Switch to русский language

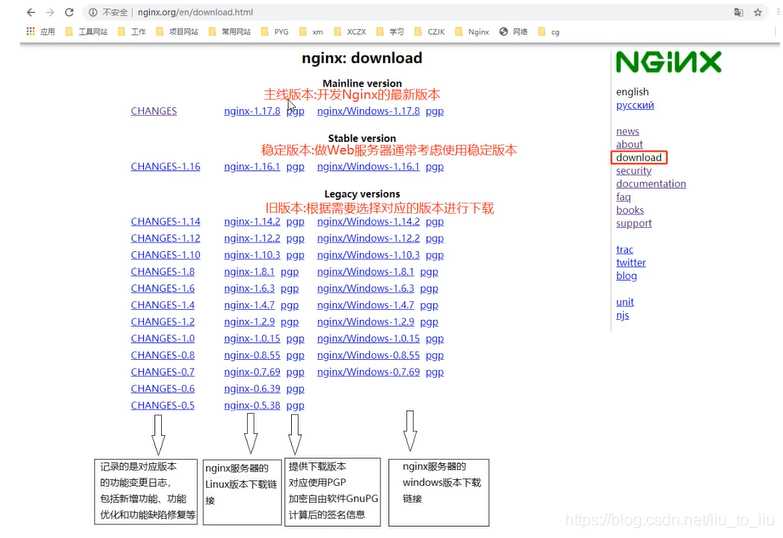pyautogui.click(x=635, y=105)
